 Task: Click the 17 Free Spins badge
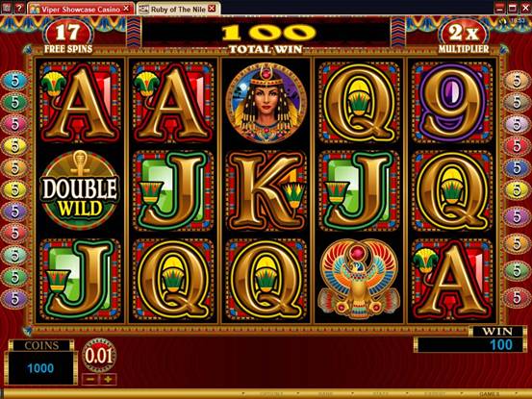pos(68,37)
